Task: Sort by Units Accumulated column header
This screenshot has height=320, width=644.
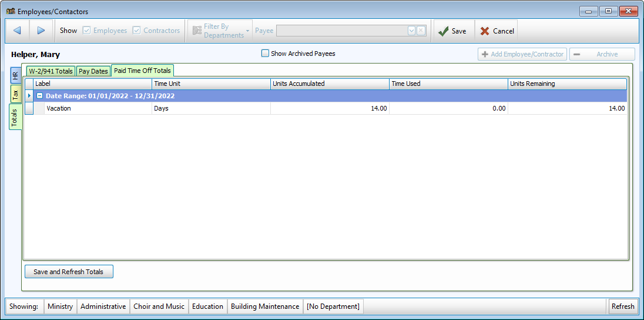Action: pos(329,84)
